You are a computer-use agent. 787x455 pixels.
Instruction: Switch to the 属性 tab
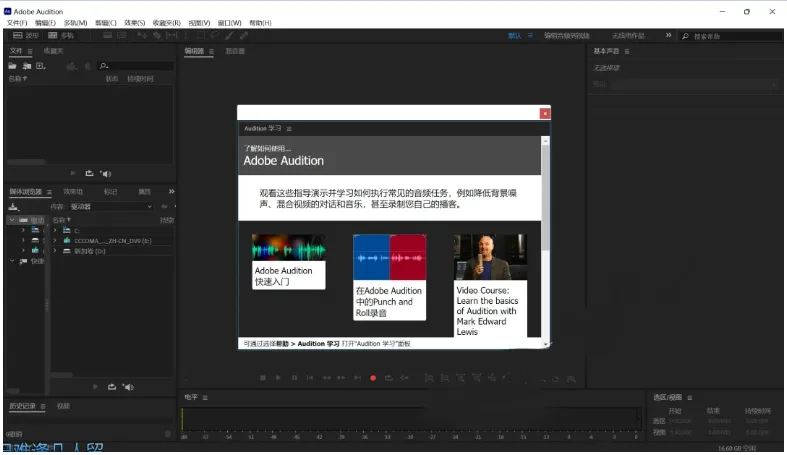145,192
